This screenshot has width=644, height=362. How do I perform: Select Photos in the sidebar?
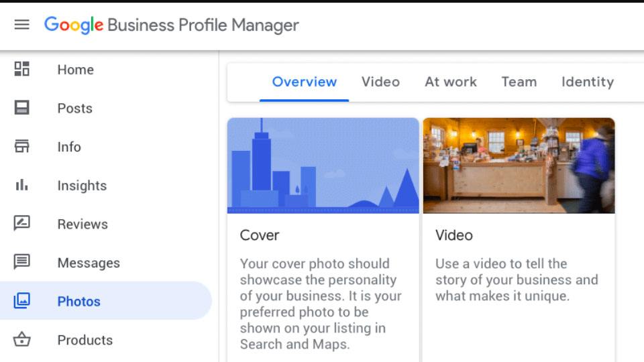coord(106,301)
